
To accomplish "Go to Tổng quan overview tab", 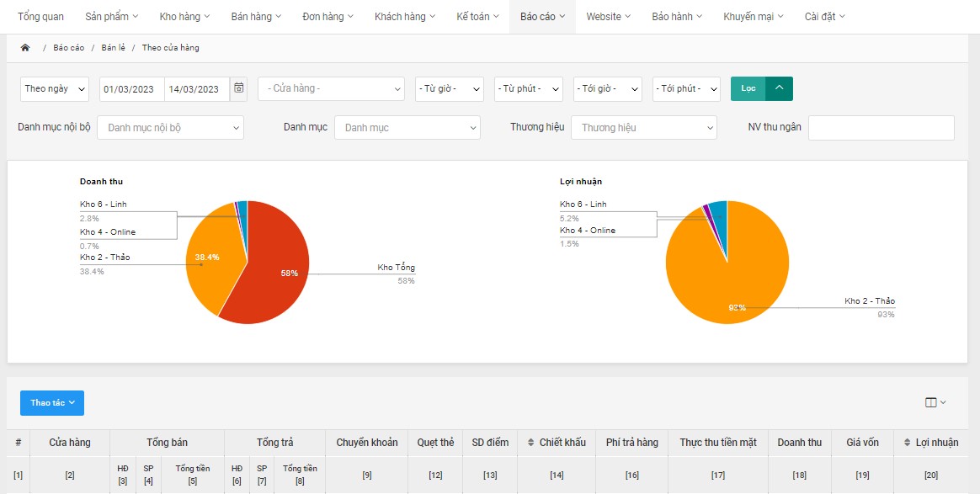I will coord(40,17).
